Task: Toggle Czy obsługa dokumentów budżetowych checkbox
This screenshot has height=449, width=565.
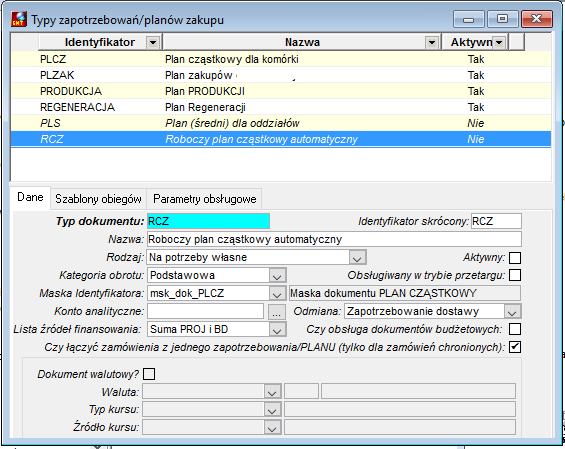Action: (515, 329)
